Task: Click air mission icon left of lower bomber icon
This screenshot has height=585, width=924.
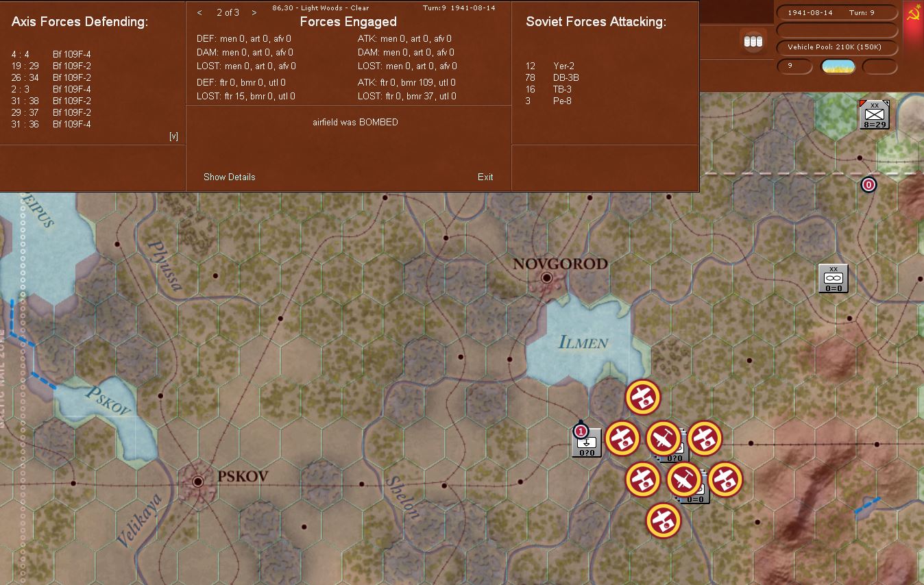Action: [x=642, y=479]
